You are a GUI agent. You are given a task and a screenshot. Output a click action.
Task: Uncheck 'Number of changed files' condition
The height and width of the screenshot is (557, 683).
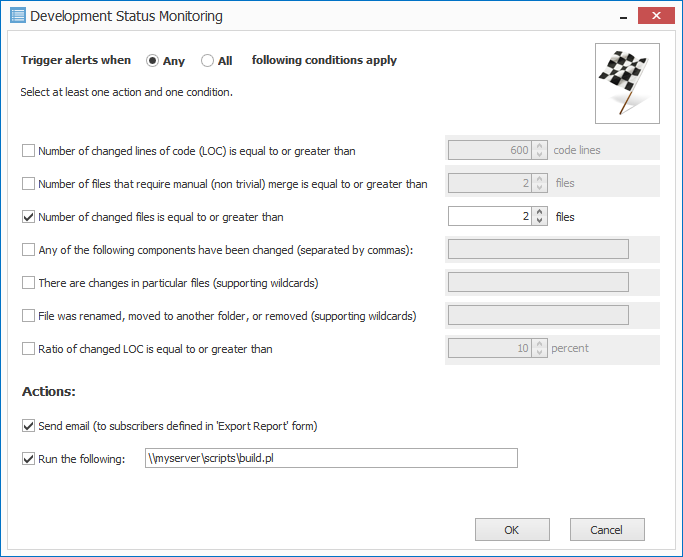[28, 217]
